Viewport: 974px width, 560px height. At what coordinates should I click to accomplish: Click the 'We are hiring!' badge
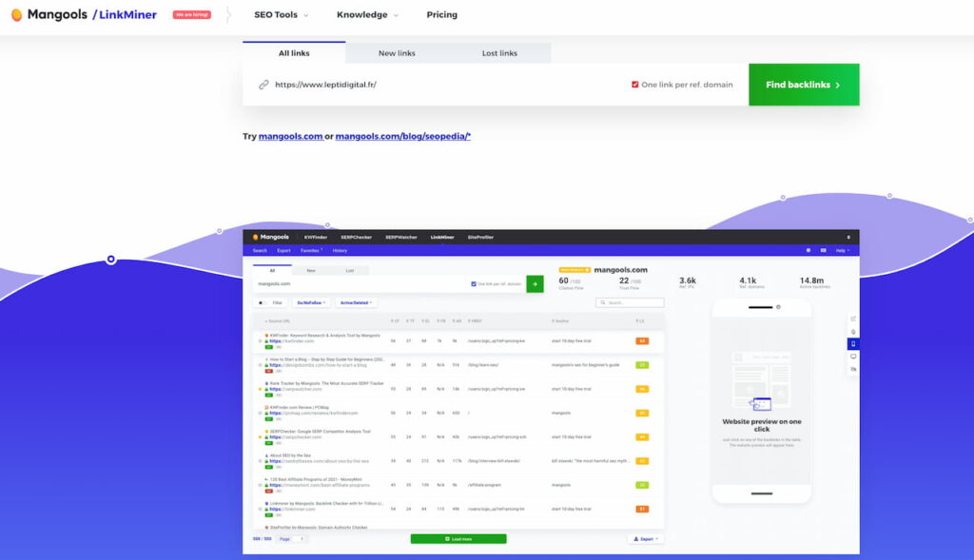click(x=192, y=15)
